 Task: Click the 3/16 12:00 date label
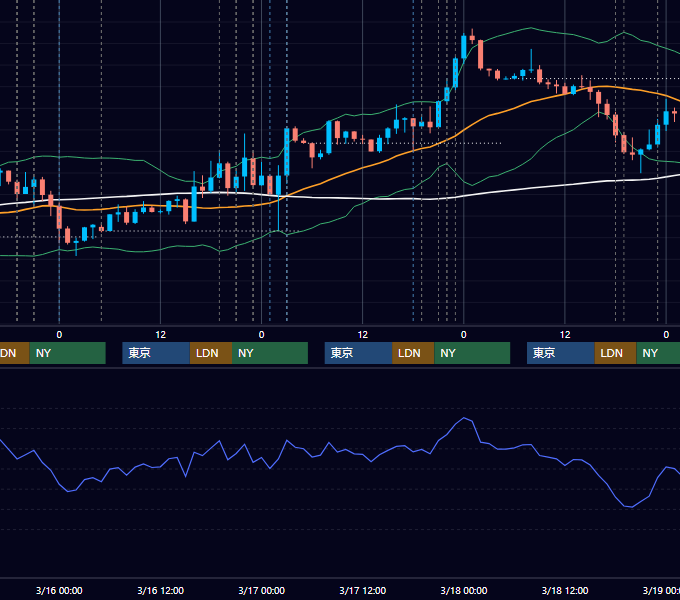(x=160, y=590)
